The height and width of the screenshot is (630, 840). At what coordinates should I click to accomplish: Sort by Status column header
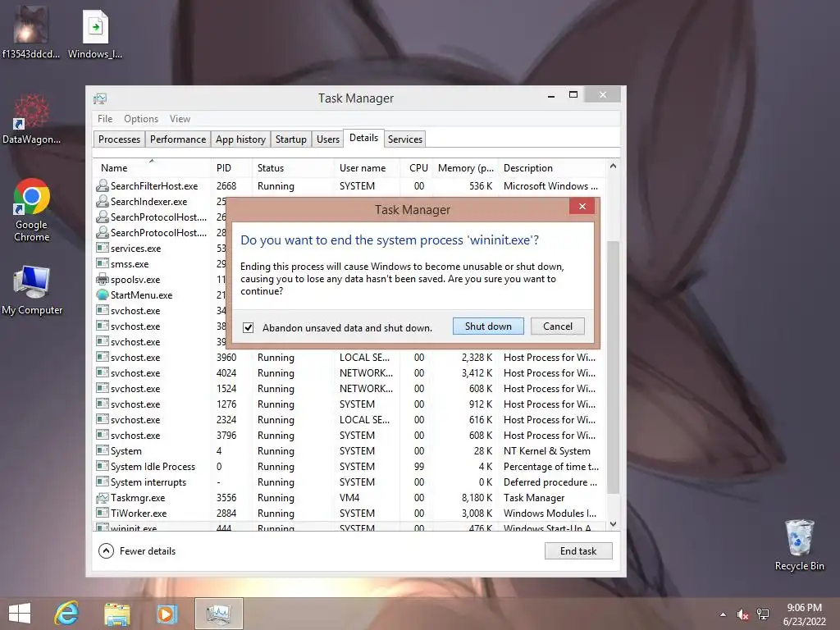point(293,167)
